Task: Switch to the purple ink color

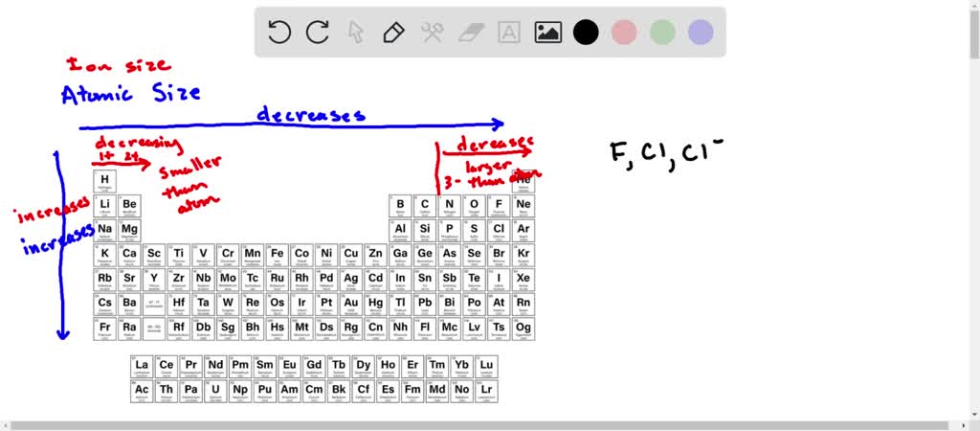Action: pos(701,32)
